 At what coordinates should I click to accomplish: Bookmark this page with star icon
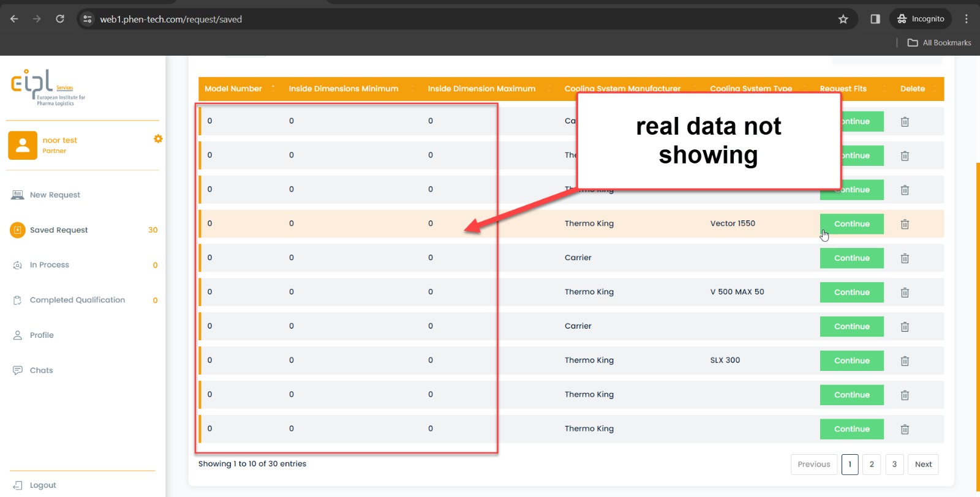point(843,19)
